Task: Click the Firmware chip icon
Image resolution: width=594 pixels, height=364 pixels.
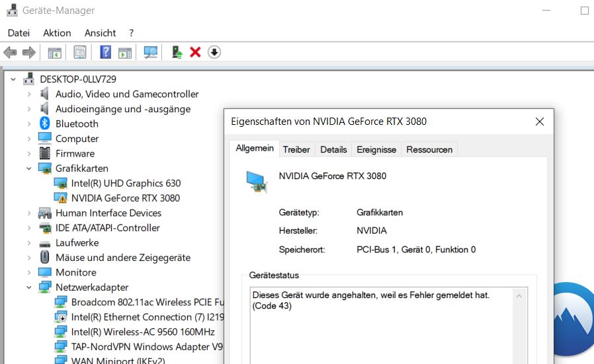Action: tap(45, 153)
